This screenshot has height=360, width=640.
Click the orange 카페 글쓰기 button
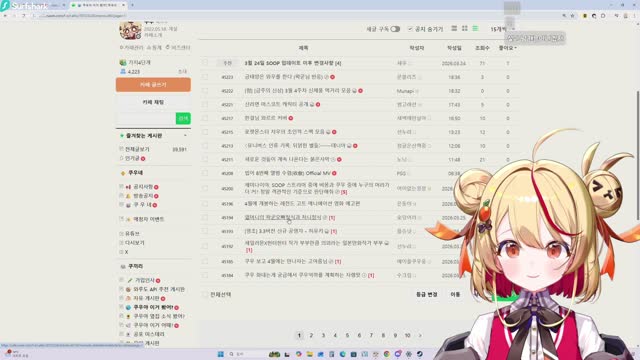(x=153, y=84)
